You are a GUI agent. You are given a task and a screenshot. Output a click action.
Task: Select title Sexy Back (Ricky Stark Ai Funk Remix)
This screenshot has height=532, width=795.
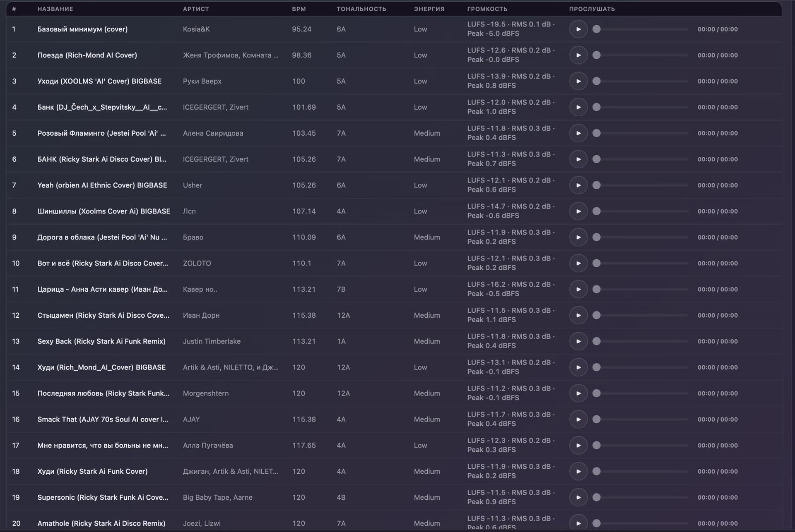101,341
